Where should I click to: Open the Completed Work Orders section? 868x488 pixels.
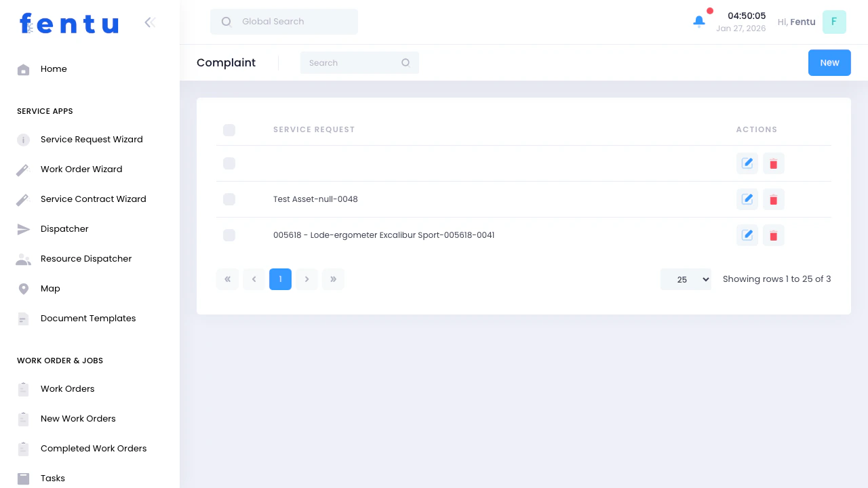pos(94,448)
